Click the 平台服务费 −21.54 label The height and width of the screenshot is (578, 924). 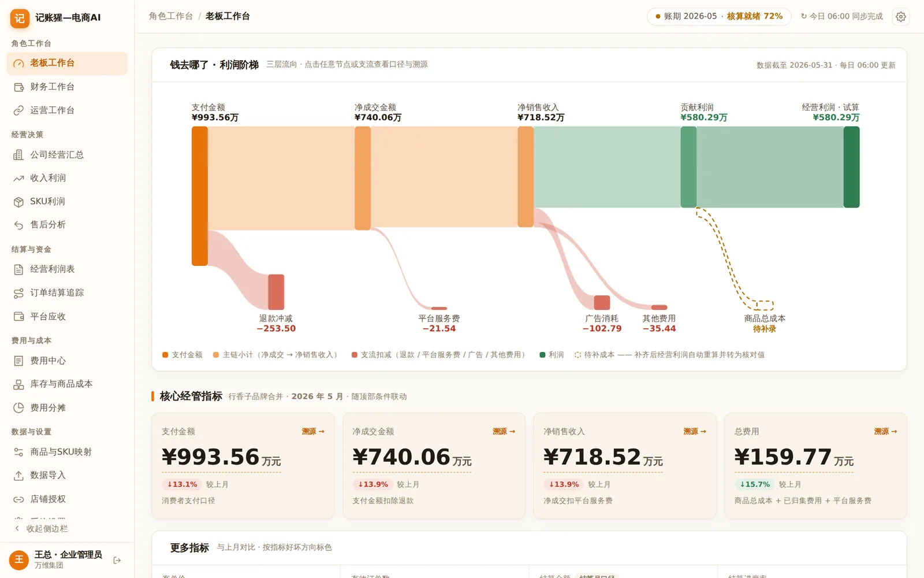tap(439, 323)
